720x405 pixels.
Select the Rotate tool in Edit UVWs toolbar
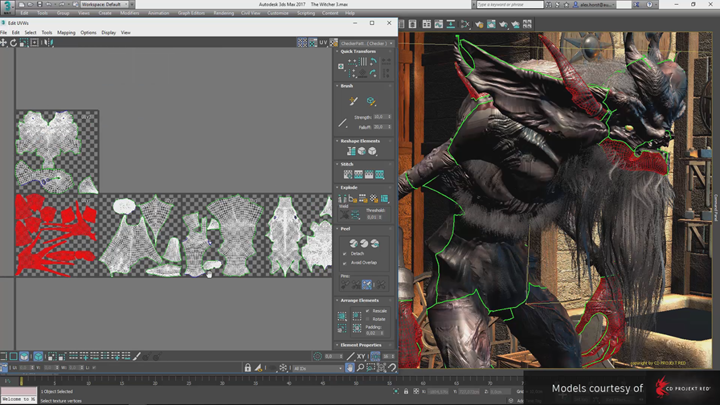(x=13, y=43)
